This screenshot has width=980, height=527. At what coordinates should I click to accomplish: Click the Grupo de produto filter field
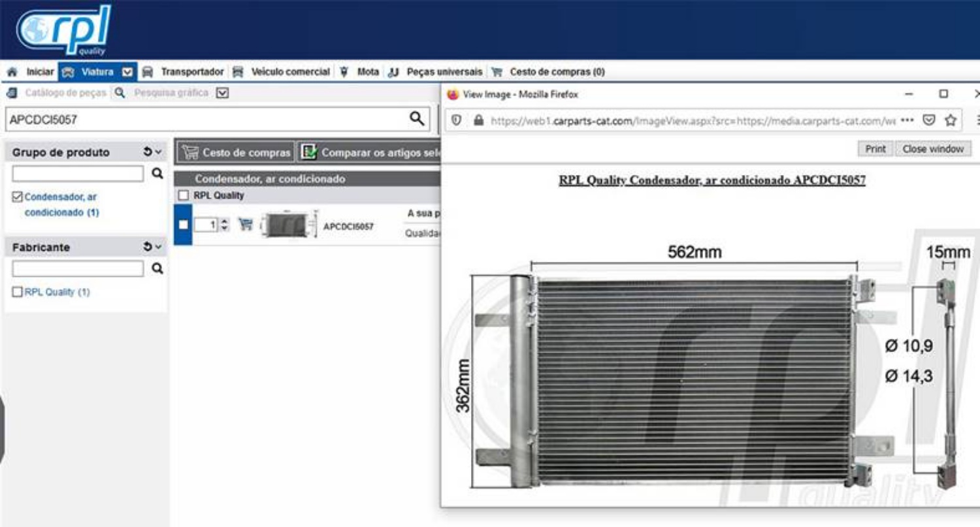click(78, 173)
